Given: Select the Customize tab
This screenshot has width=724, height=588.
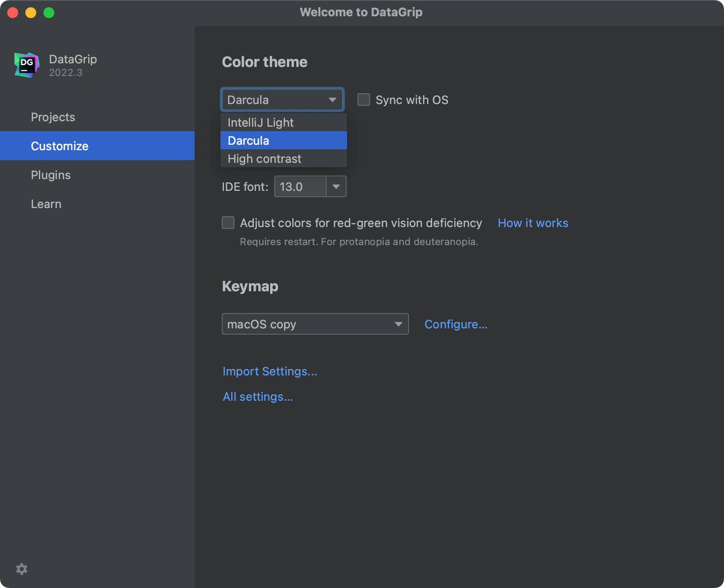Looking at the screenshot, I should (x=59, y=146).
